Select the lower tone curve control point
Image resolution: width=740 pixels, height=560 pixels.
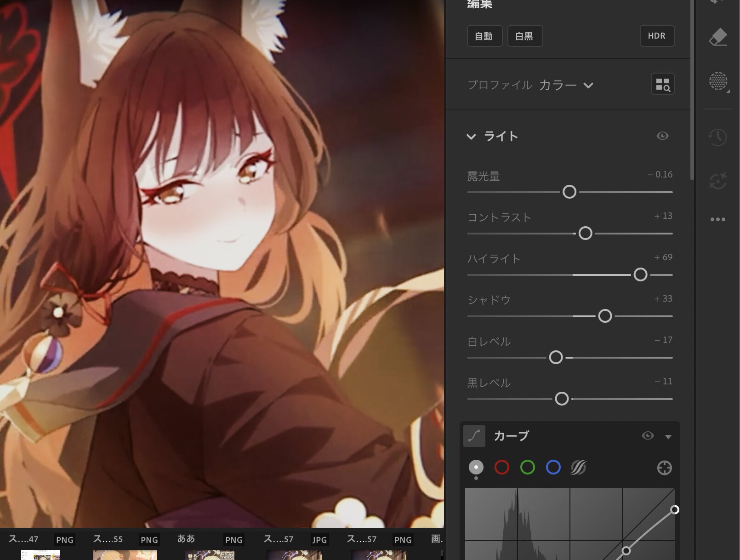(626, 550)
